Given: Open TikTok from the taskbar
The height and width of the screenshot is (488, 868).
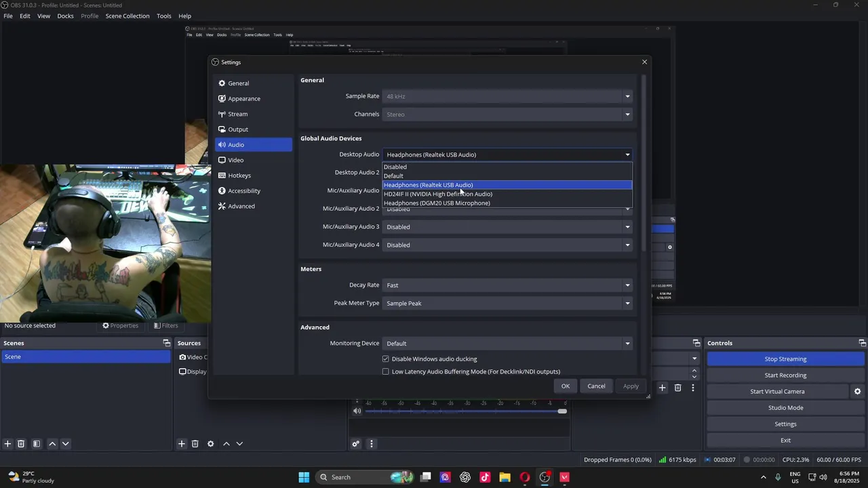Looking at the screenshot, I should point(485,477).
